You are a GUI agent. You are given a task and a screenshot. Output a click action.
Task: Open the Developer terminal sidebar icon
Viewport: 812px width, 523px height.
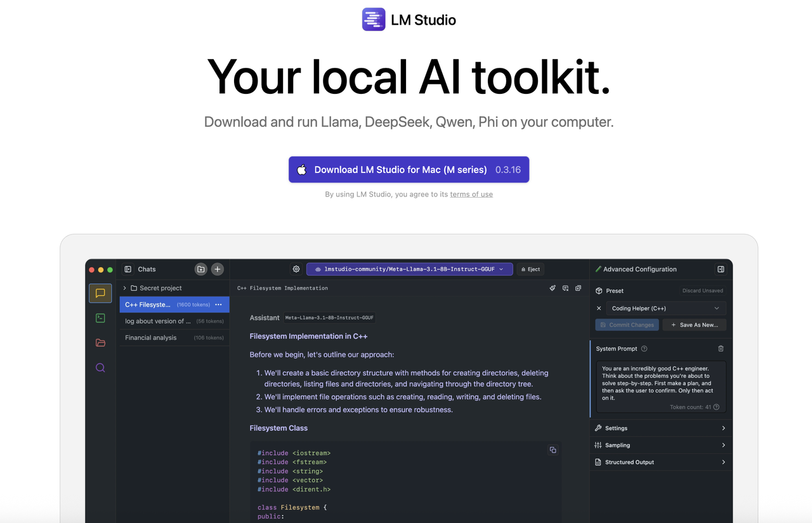[x=100, y=318]
